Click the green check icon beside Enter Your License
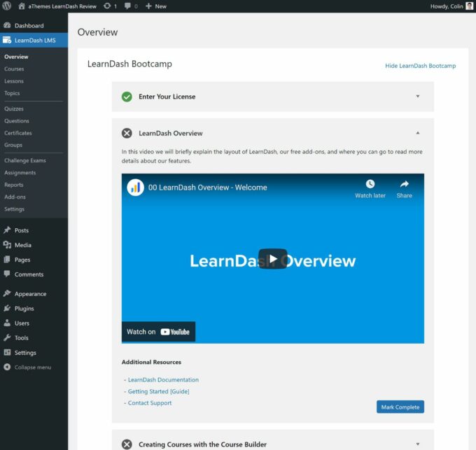Image resolution: width=476 pixels, height=450 pixels. pos(127,97)
